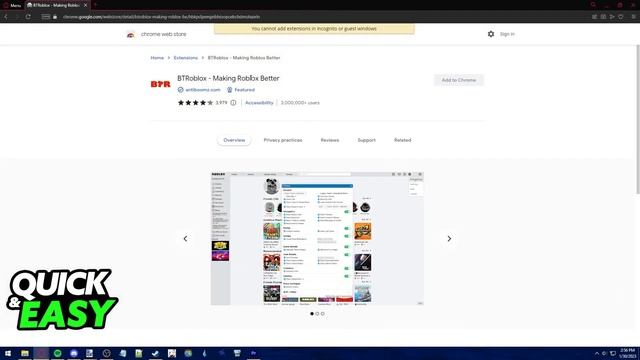Image resolution: width=640 pixels, height=360 pixels.
Task: Go back to the previous page
Action: point(6,17)
